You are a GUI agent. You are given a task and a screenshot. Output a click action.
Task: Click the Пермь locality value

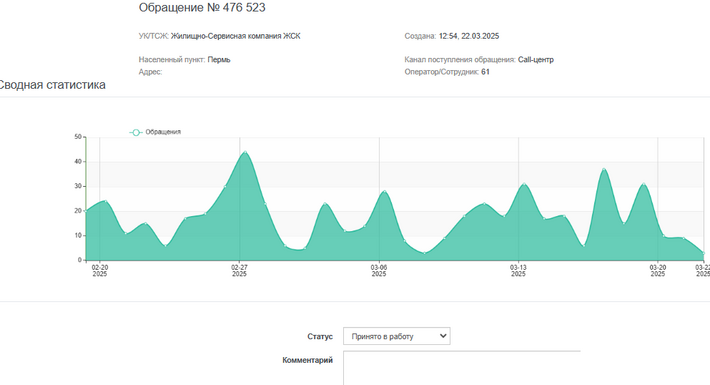coord(219,60)
